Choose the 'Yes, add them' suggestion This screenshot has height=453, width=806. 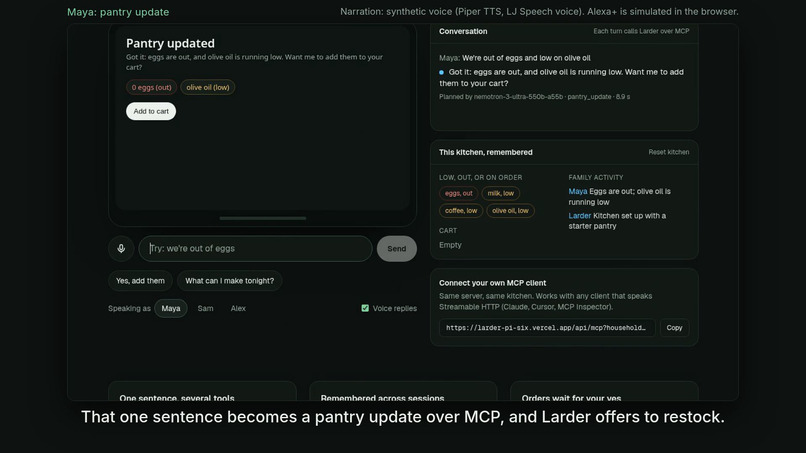(140, 281)
